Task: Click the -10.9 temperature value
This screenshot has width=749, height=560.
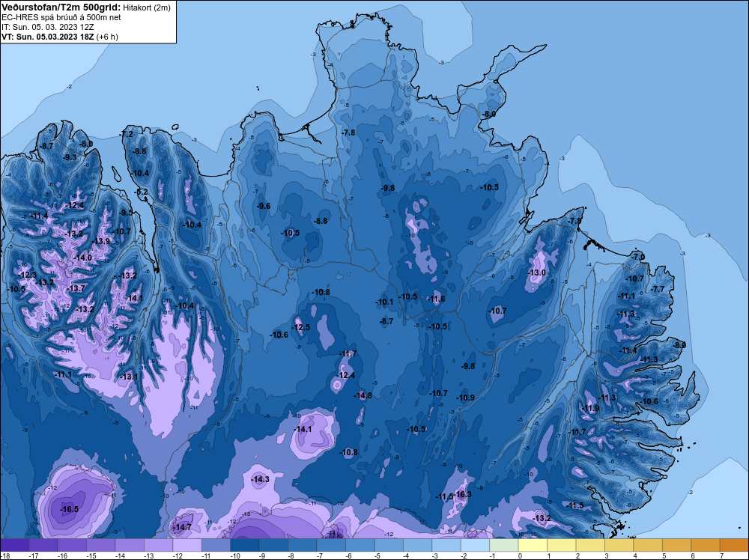Action: (465, 398)
